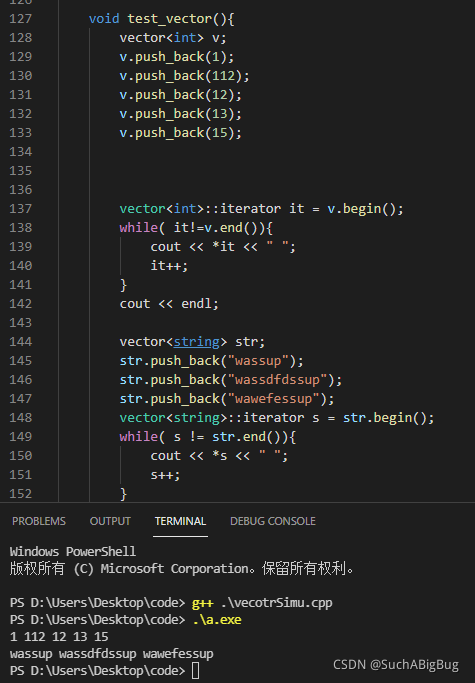
Task: Click the v.push_back(15) statement
Action: coord(180,133)
